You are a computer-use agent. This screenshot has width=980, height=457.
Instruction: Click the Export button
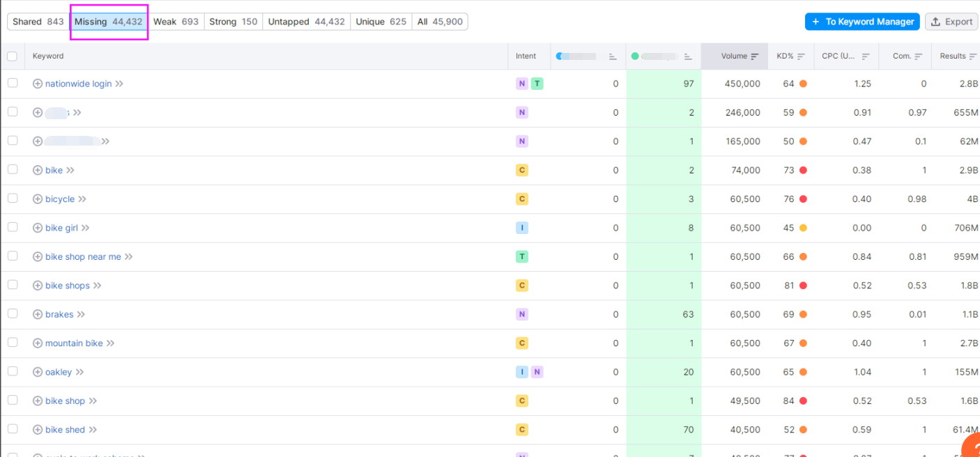click(951, 22)
